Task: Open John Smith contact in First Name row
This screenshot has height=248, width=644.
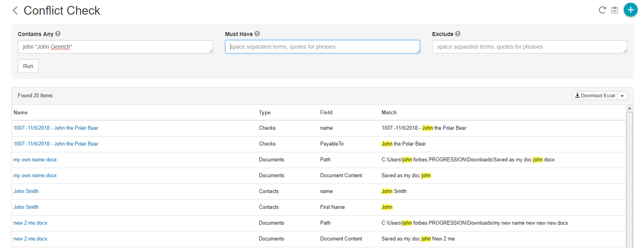Action: (26, 207)
